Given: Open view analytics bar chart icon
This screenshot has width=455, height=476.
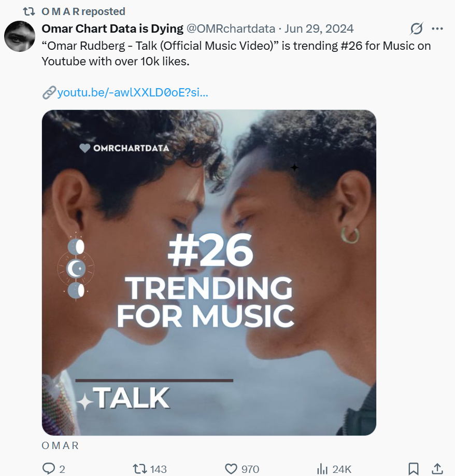Looking at the screenshot, I should (x=322, y=469).
